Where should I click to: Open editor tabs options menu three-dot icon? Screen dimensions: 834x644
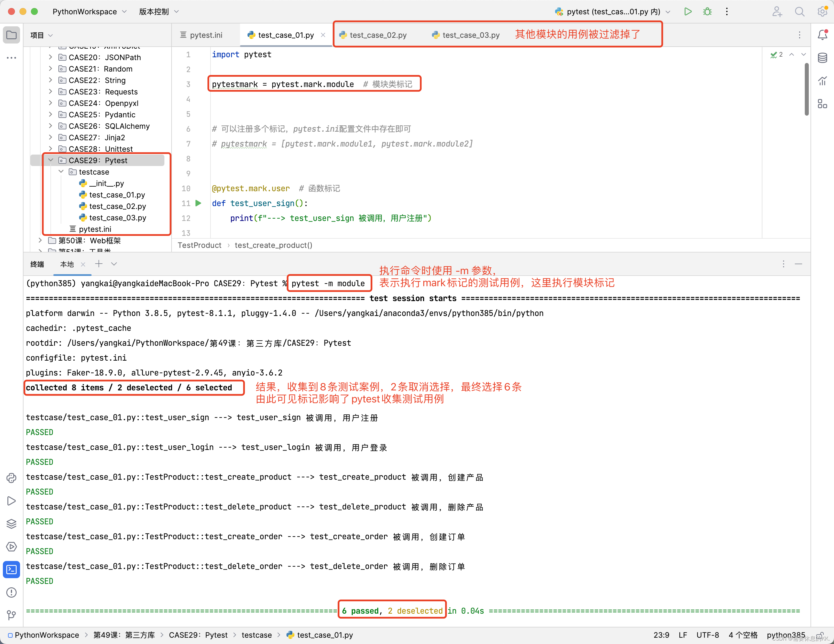(x=799, y=35)
